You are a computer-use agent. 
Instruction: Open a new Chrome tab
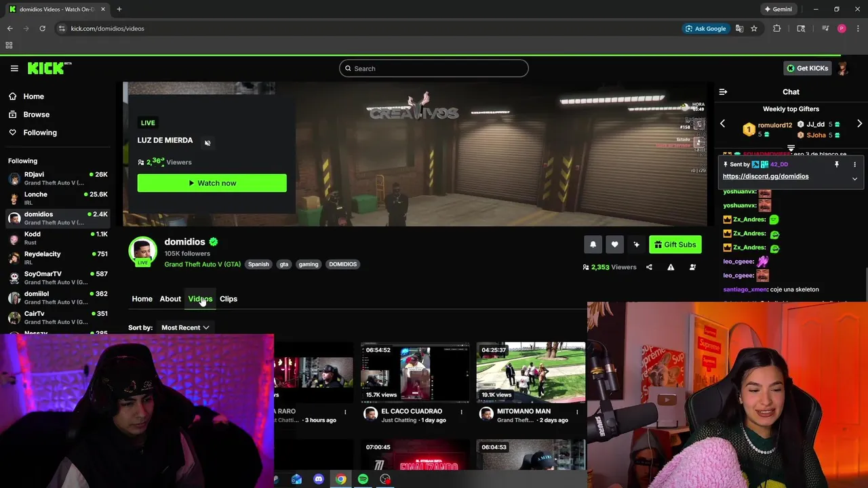[119, 9]
